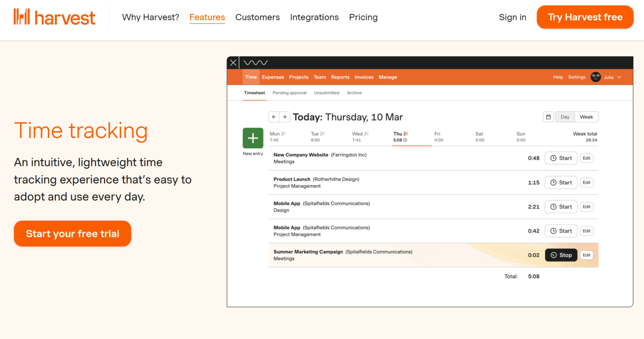The height and width of the screenshot is (339, 644).
Task: Select the Pending approval sub-tab
Action: [x=290, y=93]
